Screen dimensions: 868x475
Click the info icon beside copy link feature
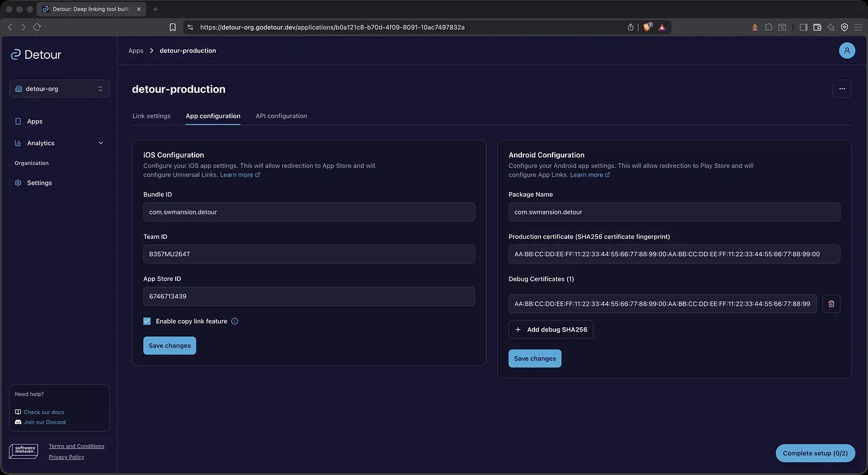pyautogui.click(x=234, y=321)
